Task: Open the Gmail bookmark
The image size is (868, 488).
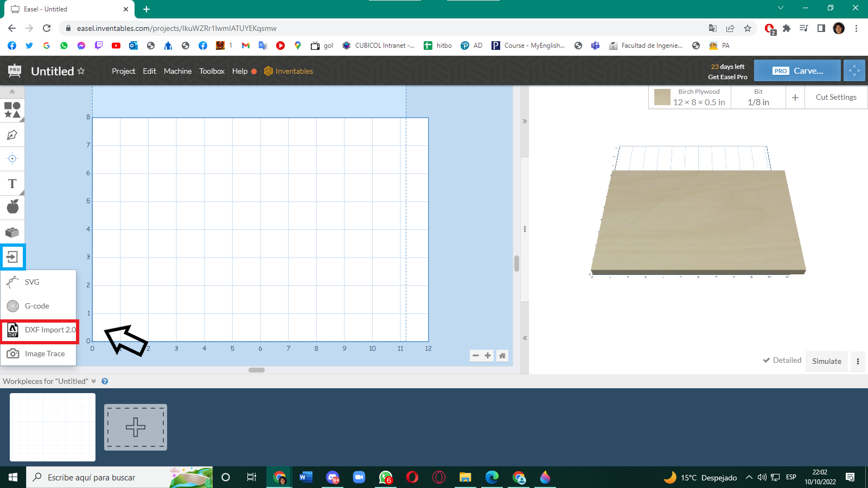Action: (246, 46)
